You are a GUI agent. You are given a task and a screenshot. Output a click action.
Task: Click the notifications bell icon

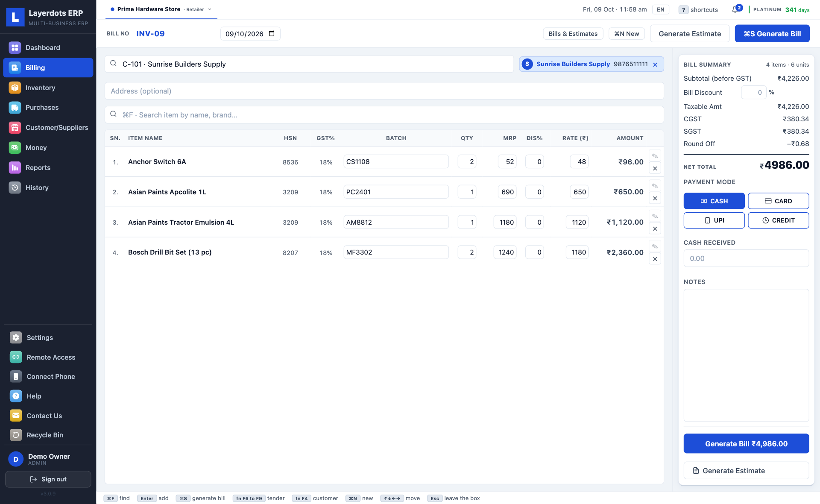pos(735,9)
